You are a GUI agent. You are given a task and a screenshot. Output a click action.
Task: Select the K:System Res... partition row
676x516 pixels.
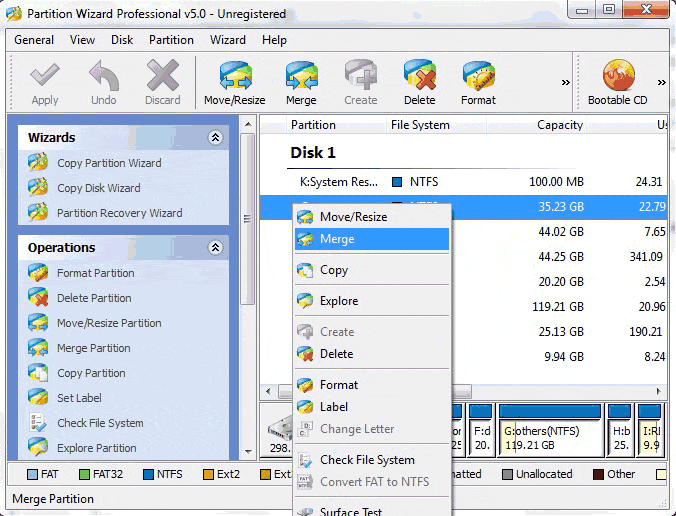(x=463, y=182)
